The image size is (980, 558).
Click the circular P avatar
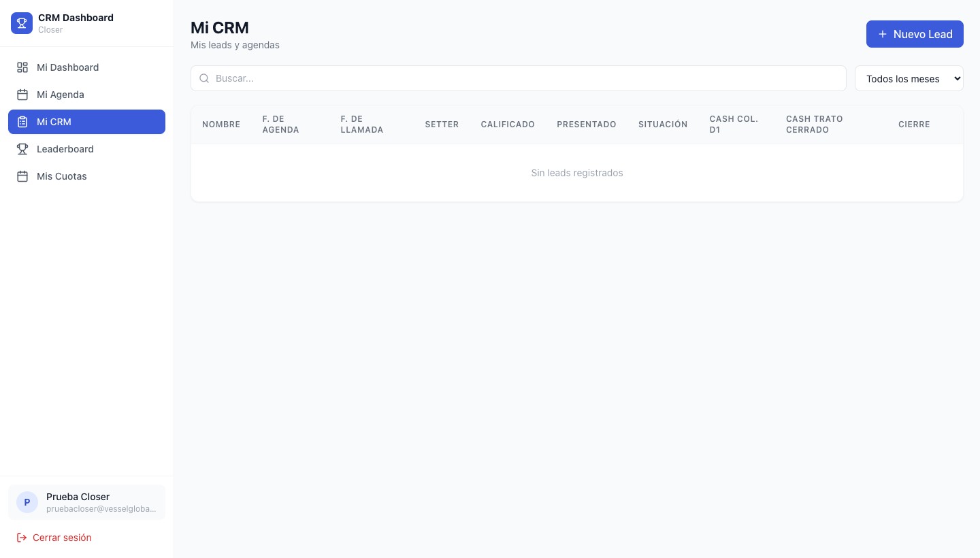click(x=27, y=502)
